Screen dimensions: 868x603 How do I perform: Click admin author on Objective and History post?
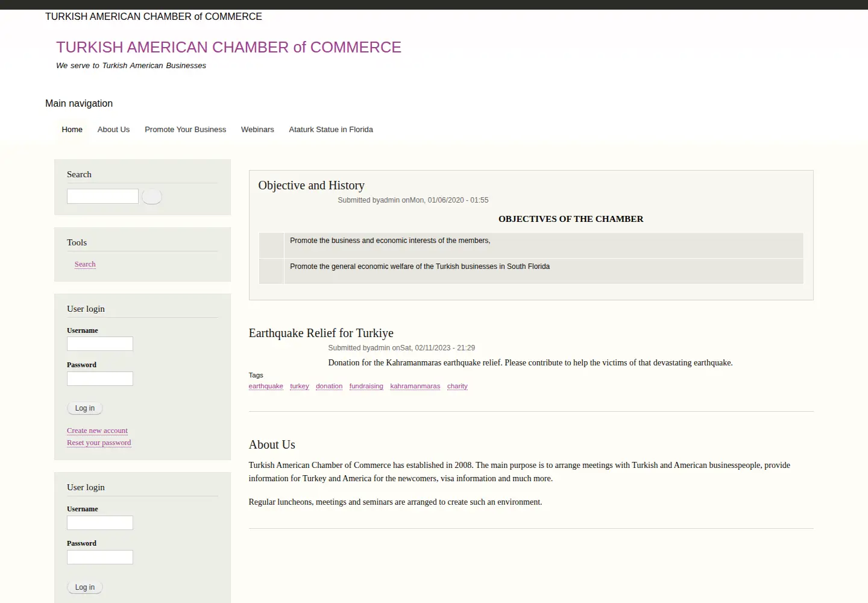click(x=389, y=200)
